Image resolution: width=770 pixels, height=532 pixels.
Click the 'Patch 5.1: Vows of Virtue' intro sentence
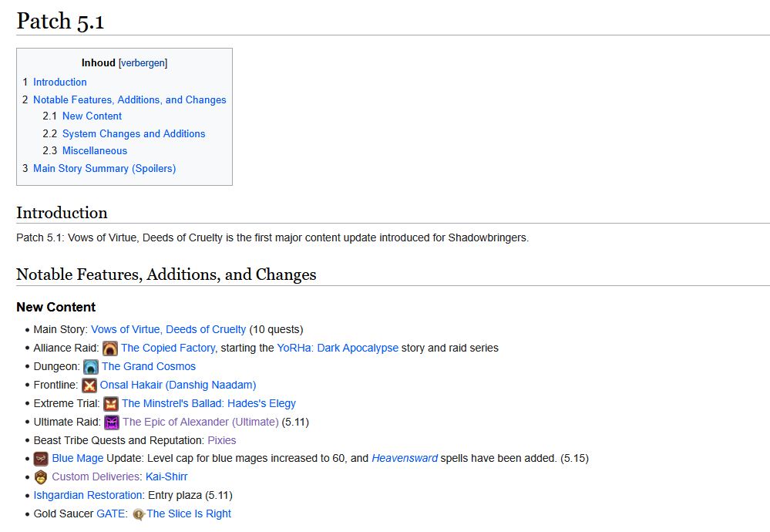pyautogui.click(x=273, y=237)
